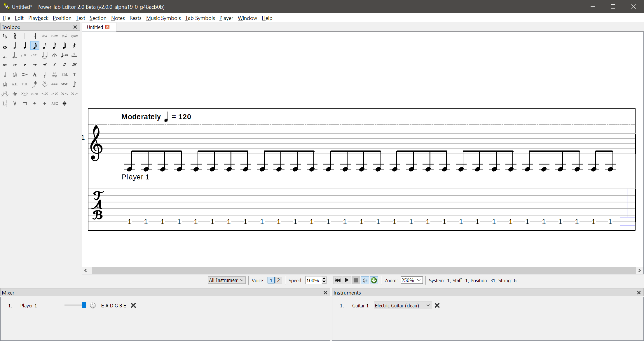Open the Zoom percentage dropdown
This screenshot has height=341, width=644.
coord(411,280)
